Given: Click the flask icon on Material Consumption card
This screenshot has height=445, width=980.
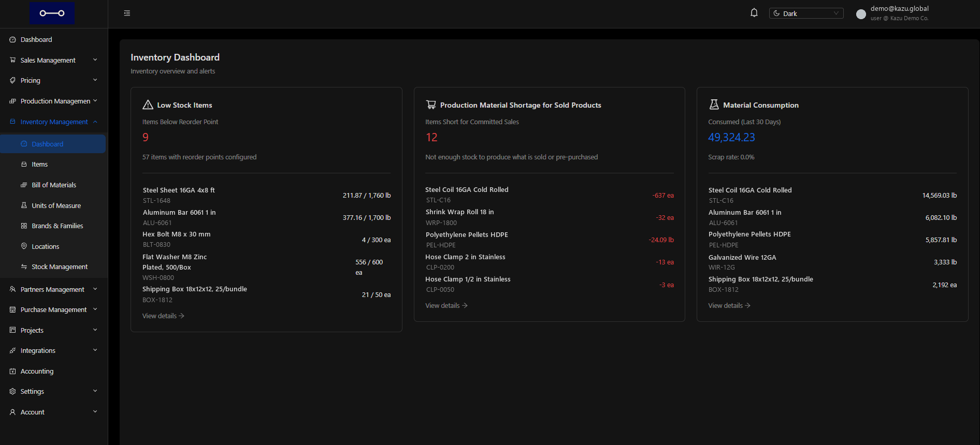Looking at the screenshot, I should 714,105.
